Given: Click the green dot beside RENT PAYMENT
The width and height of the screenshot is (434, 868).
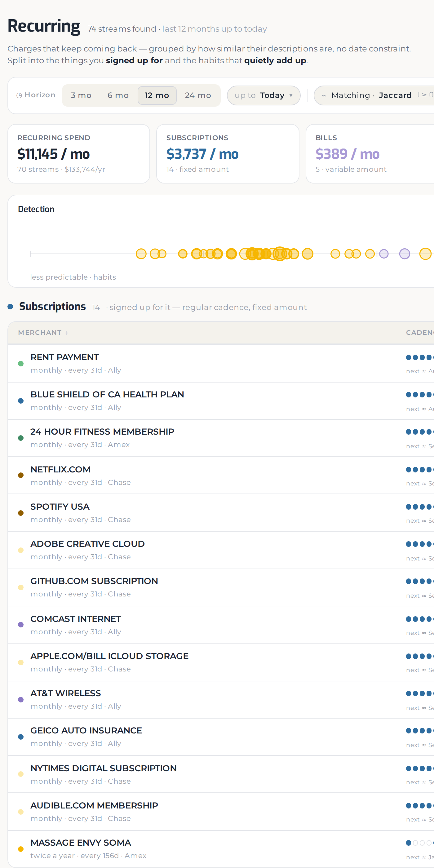Looking at the screenshot, I should (20, 364).
